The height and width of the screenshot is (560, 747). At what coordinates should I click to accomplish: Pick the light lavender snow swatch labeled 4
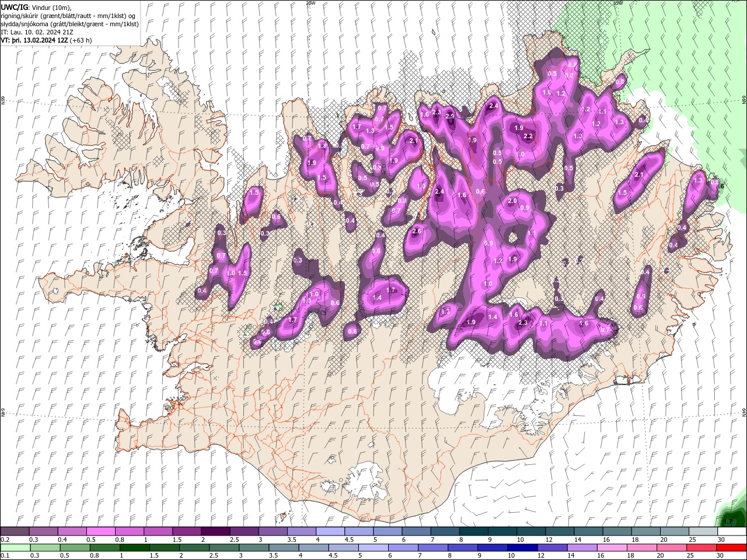click(330, 531)
